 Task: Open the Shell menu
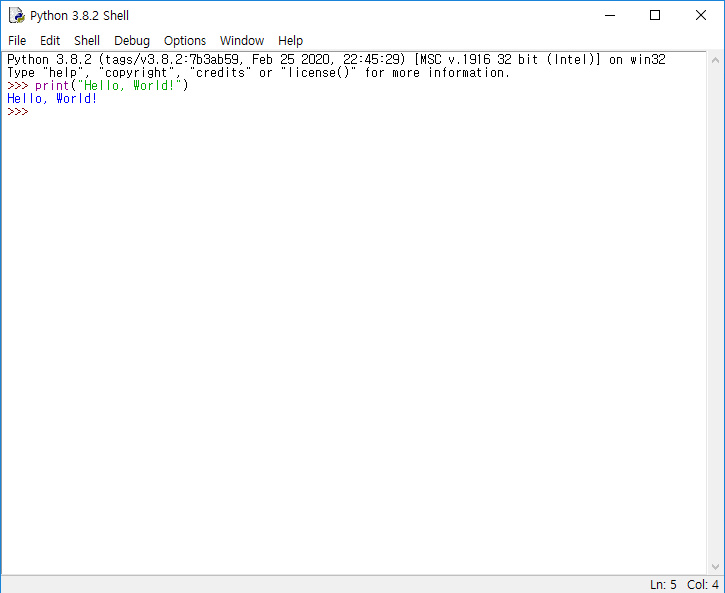click(87, 41)
